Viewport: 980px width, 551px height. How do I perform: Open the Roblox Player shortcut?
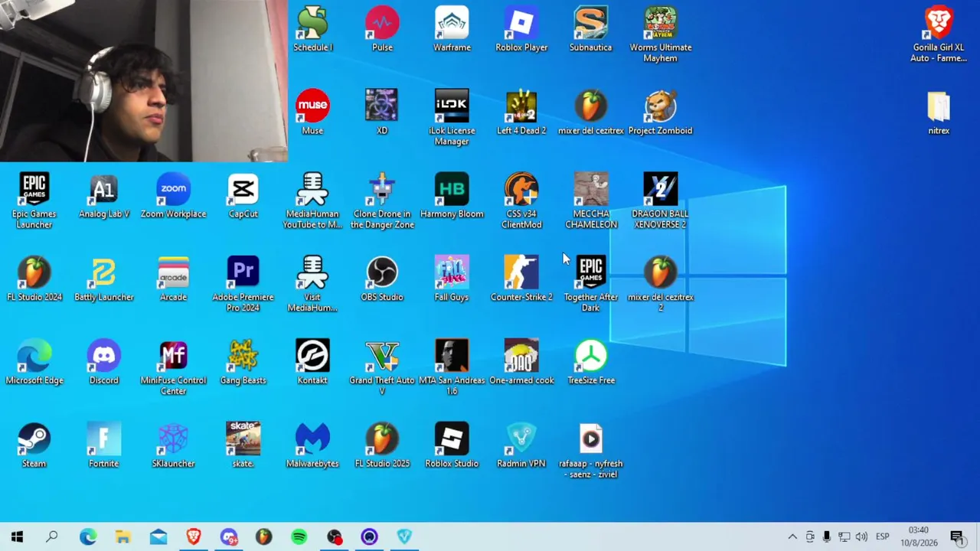click(521, 29)
